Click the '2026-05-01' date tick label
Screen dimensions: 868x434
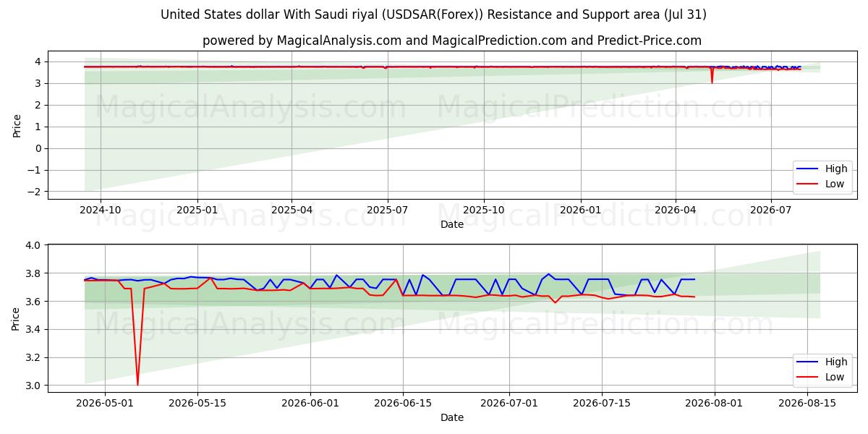click(105, 404)
